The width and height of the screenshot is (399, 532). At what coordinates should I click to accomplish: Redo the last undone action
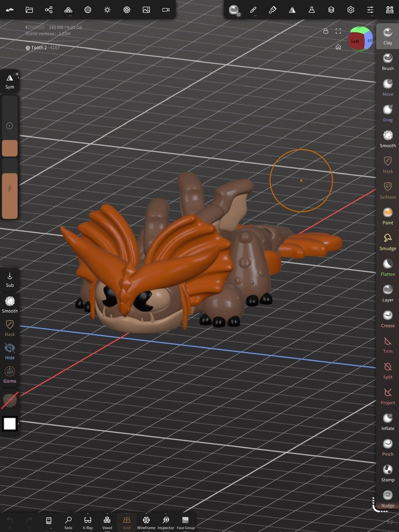tap(29, 522)
